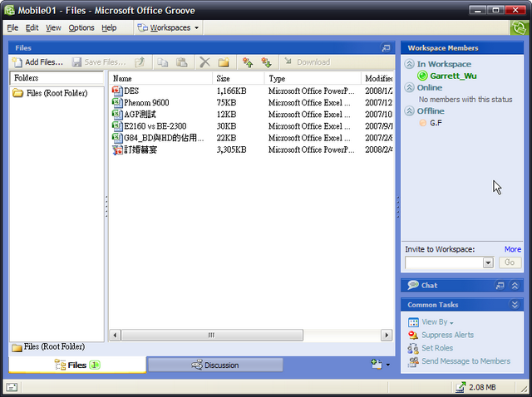Open the add tool dropdown arrow

pyautogui.click(x=388, y=365)
